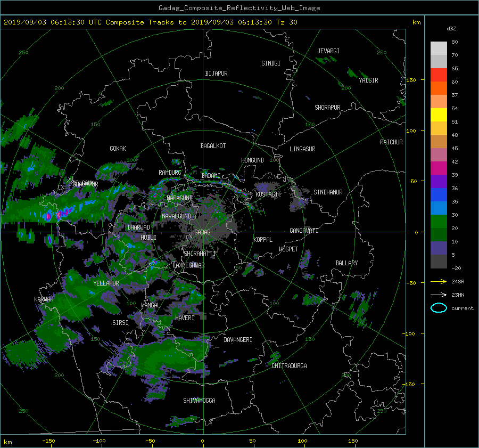Click the Tz 30 threshold value
479x448 pixels.
pos(286,22)
